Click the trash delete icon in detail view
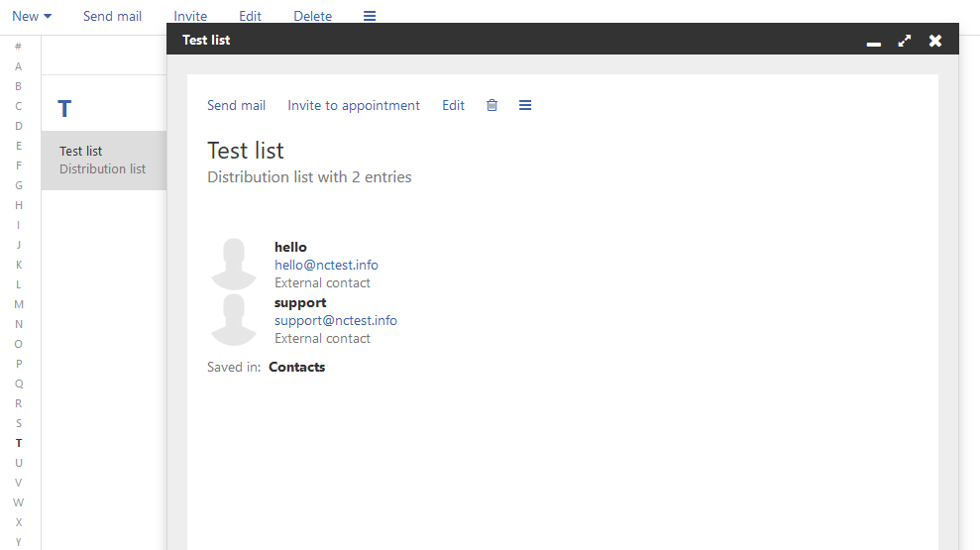Screen dimensions: 980x550 (491, 105)
